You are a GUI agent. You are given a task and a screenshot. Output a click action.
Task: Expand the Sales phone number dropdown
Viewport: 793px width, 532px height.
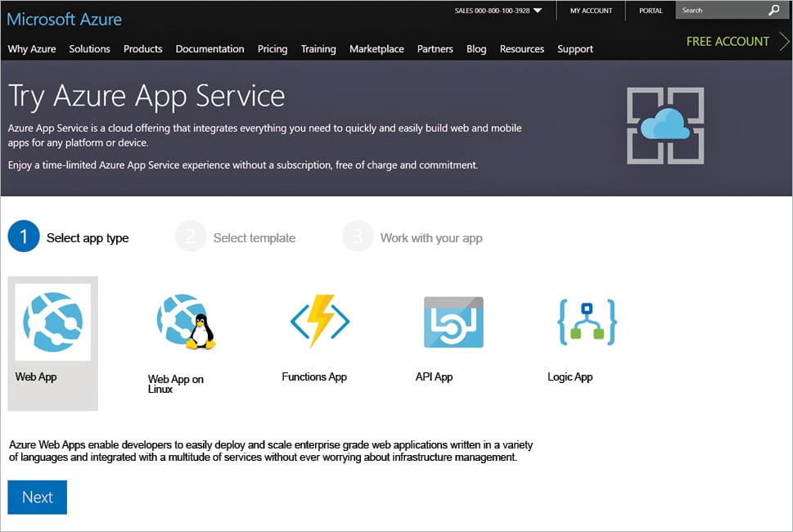click(x=538, y=11)
